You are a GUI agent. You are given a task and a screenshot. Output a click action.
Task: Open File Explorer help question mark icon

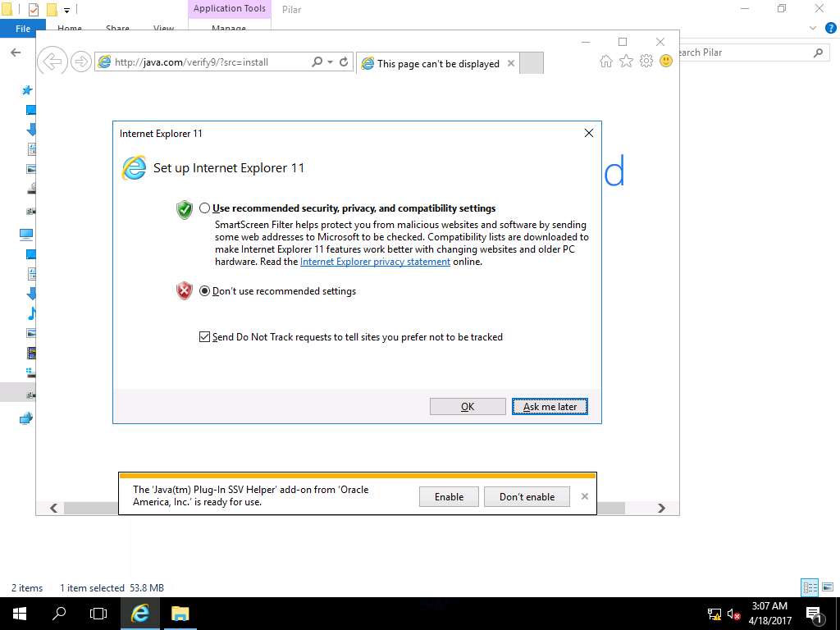830,29
